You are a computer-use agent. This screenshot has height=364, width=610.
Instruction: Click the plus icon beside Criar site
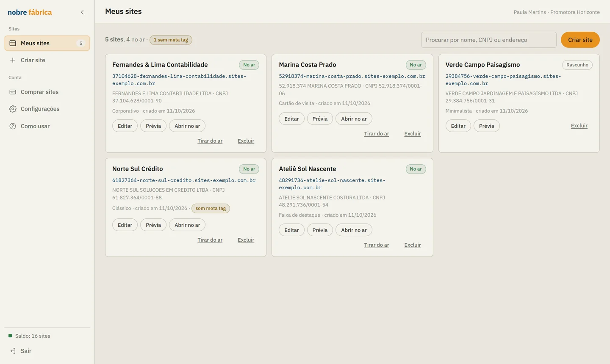pyautogui.click(x=13, y=60)
